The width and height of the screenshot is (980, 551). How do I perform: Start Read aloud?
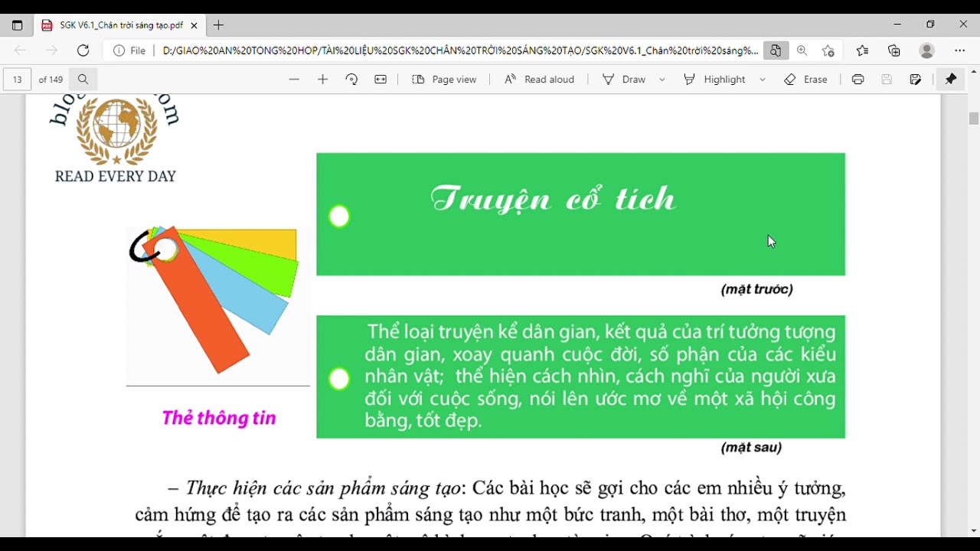tap(539, 80)
